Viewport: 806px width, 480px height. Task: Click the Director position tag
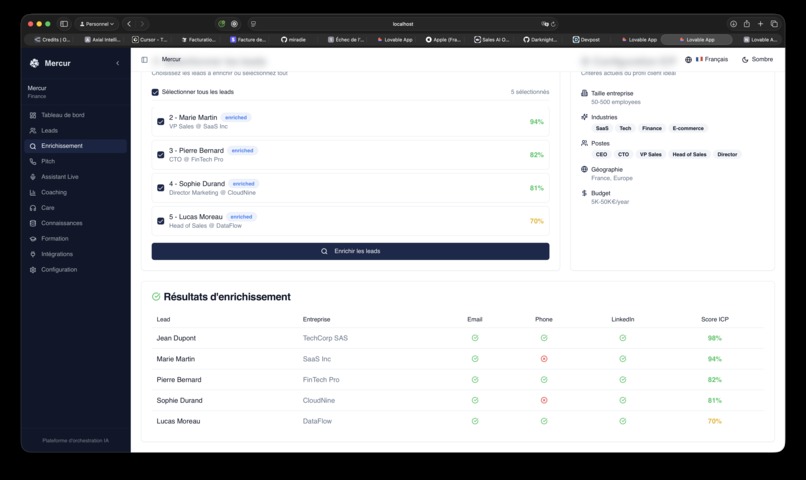[727, 154]
